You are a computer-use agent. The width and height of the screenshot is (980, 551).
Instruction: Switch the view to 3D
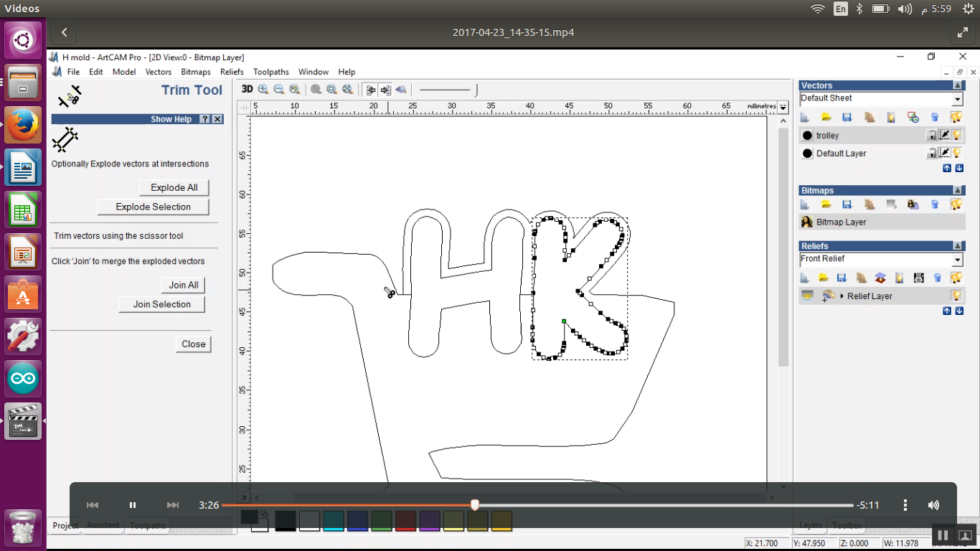point(247,89)
